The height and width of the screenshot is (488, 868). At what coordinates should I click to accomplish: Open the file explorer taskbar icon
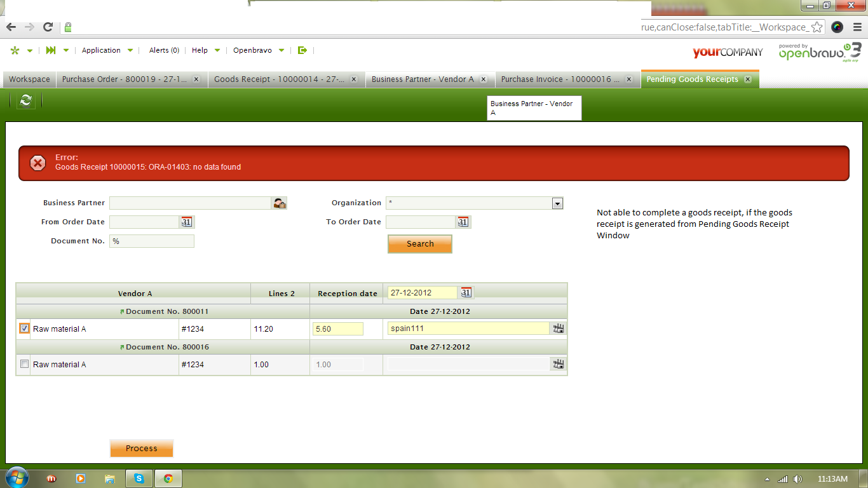(x=109, y=478)
